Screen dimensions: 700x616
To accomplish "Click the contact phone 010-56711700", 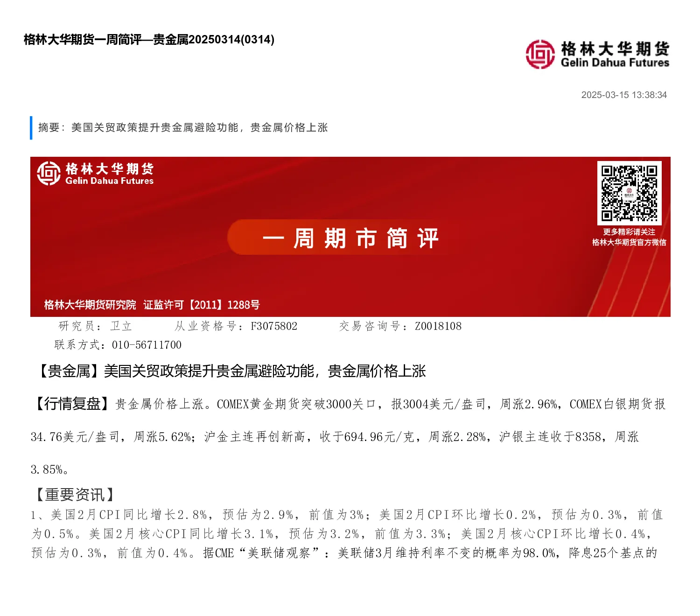I will 147,345.
